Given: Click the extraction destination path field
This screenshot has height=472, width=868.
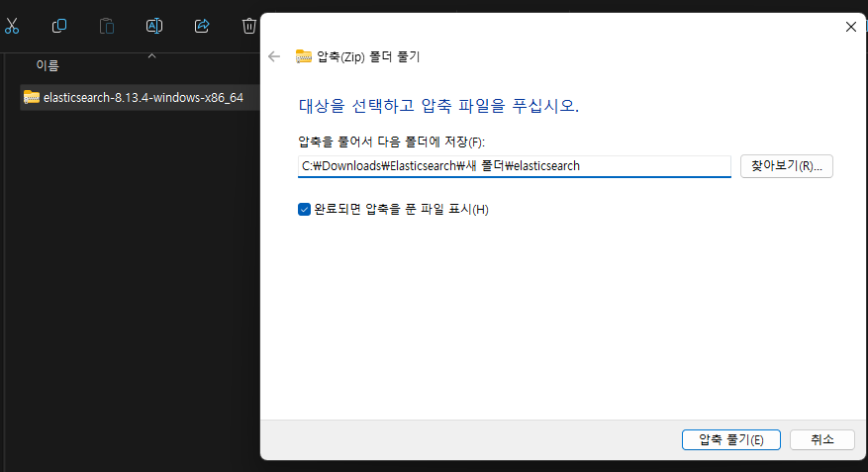Looking at the screenshot, I should click(515, 166).
